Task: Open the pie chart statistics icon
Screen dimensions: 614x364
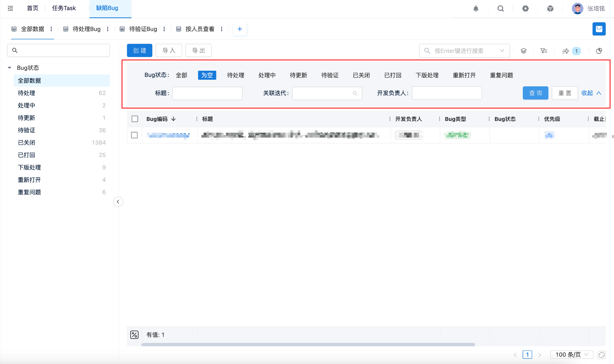Action: click(599, 51)
